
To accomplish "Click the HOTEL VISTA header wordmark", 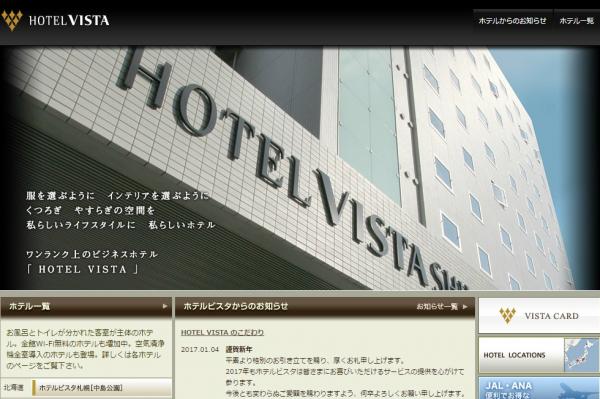I will (x=69, y=20).
